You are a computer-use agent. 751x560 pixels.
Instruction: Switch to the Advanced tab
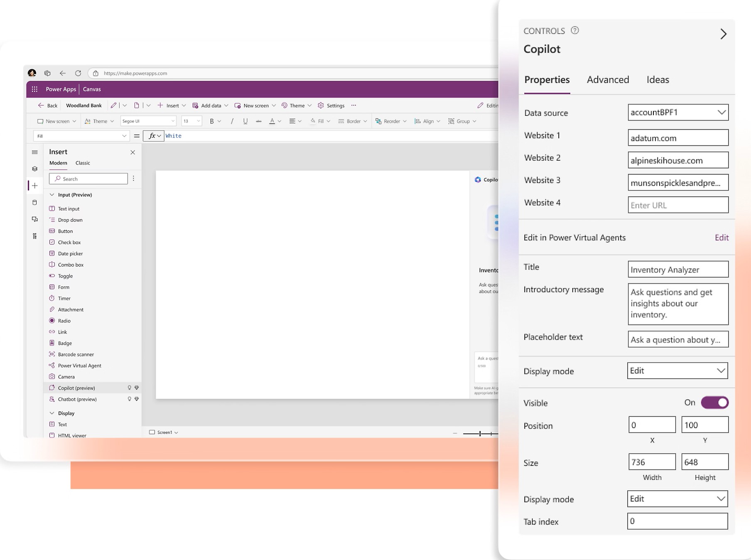coord(608,80)
